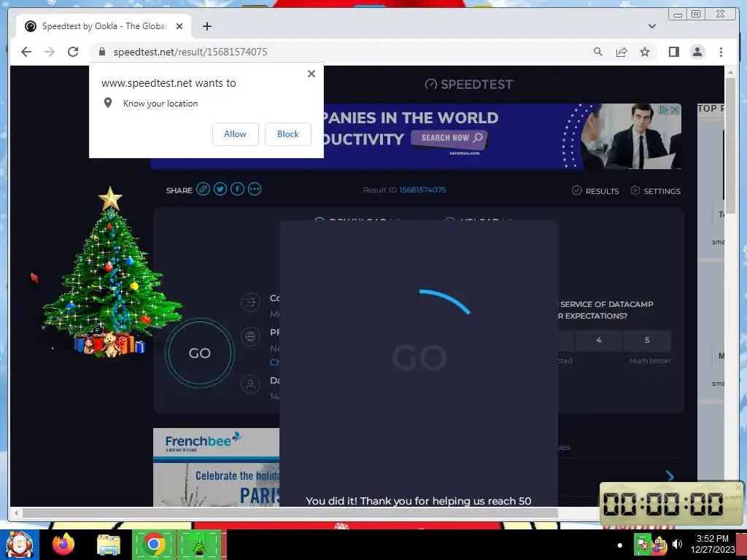Click the vertical page scrollbar

[x=729, y=147]
